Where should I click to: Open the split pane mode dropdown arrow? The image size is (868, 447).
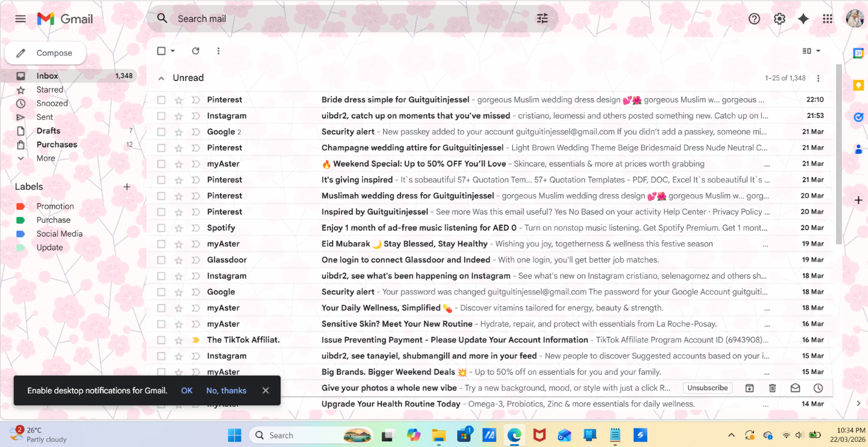[818, 51]
